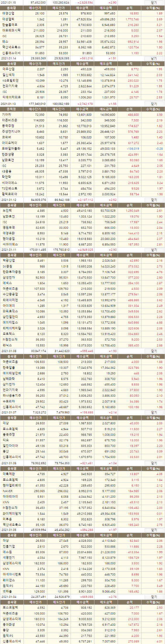The image size is (165, 644).
Task: Select the 한화투자증권 stock name
Action: coord(11,272)
